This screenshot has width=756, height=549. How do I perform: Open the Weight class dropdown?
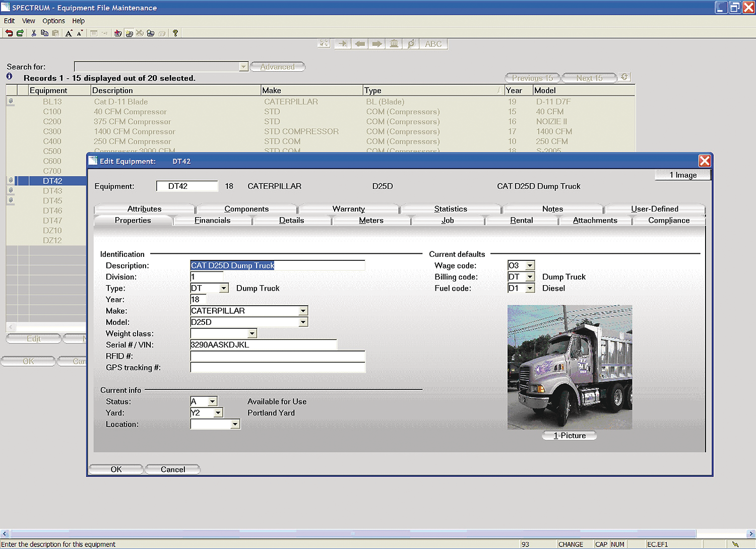coord(252,333)
